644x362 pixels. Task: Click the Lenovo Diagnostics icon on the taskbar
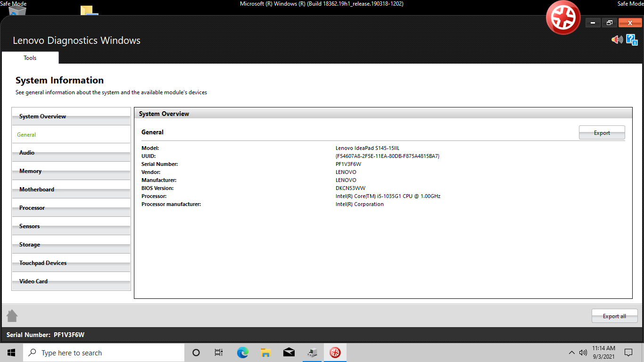(x=335, y=353)
